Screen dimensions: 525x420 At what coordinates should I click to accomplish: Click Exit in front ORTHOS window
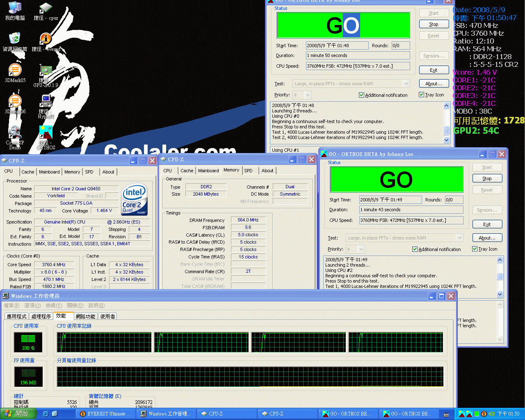pos(487,224)
